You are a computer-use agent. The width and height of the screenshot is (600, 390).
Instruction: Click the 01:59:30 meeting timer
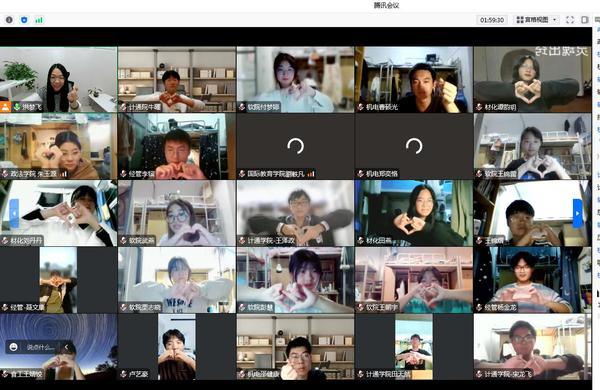tap(492, 20)
